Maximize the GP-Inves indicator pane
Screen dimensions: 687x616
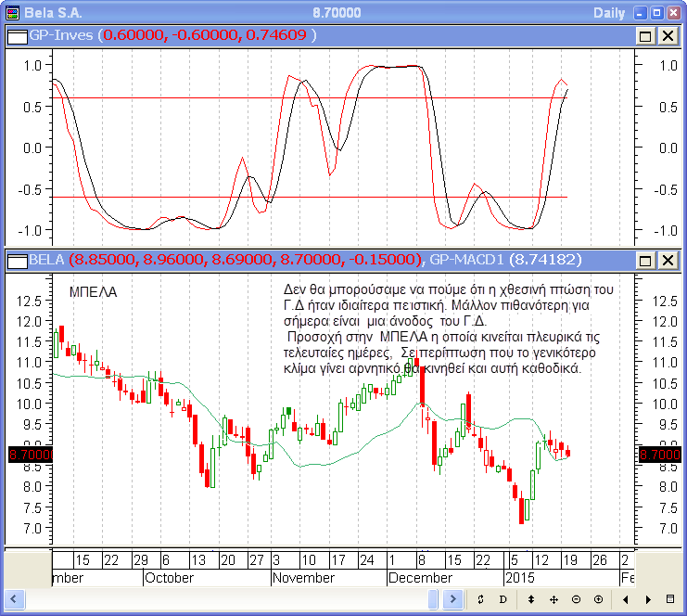(x=645, y=36)
